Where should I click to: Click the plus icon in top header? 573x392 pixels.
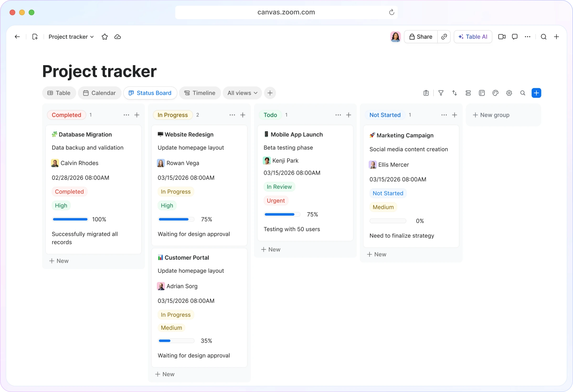(x=557, y=37)
